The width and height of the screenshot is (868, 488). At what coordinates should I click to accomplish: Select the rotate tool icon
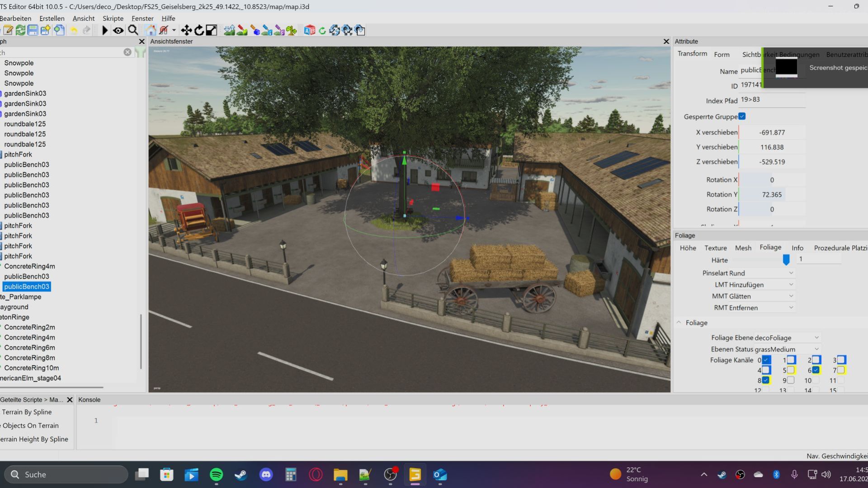[x=199, y=30]
